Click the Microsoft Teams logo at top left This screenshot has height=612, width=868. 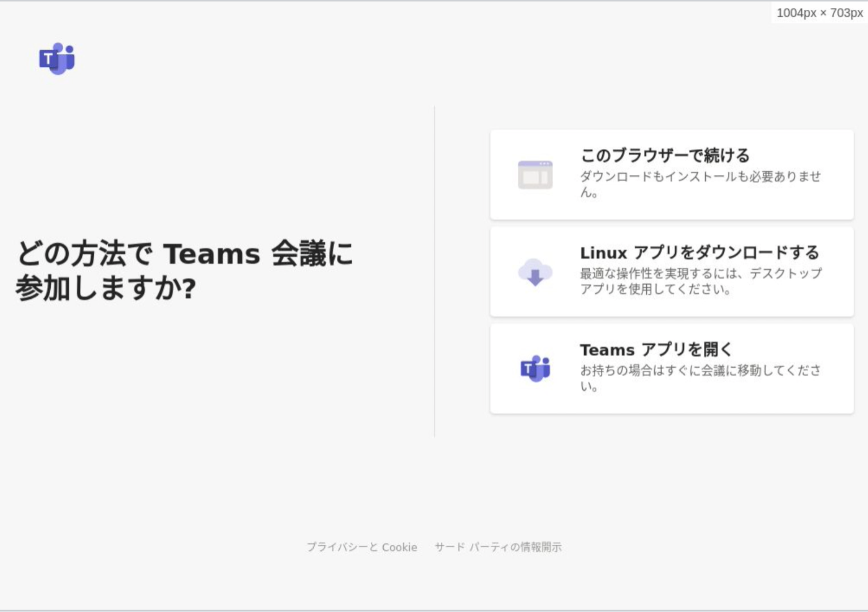pyautogui.click(x=57, y=59)
